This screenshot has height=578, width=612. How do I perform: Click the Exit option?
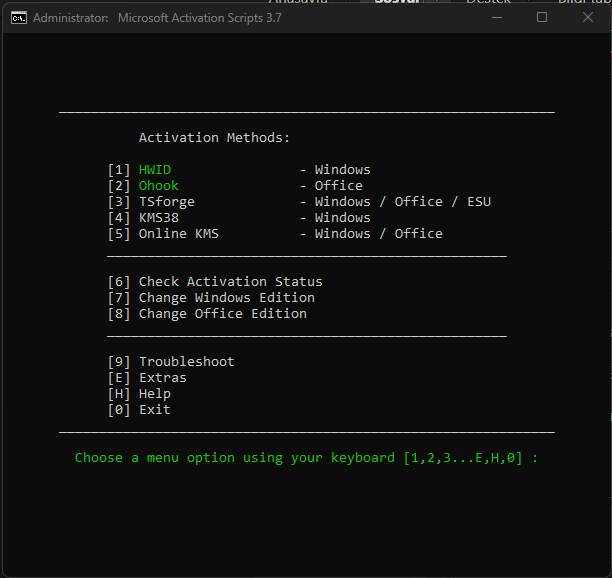tap(154, 410)
